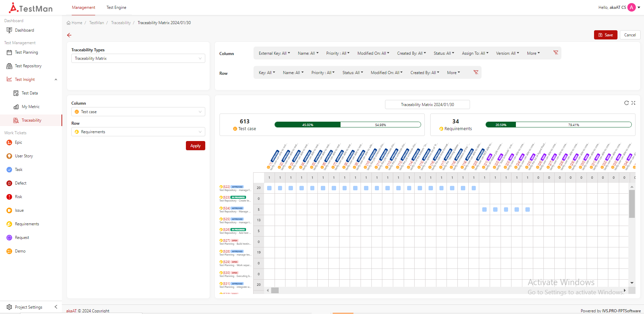644x314 pixels.
Task: Open Row Created By filter
Action: click(x=425, y=73)
